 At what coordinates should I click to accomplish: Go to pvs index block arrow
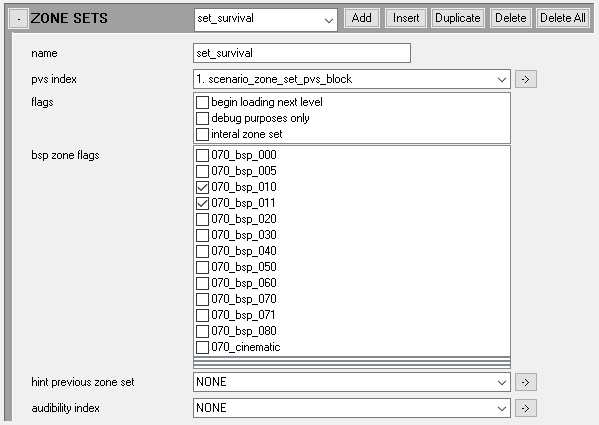pos(526,79)
